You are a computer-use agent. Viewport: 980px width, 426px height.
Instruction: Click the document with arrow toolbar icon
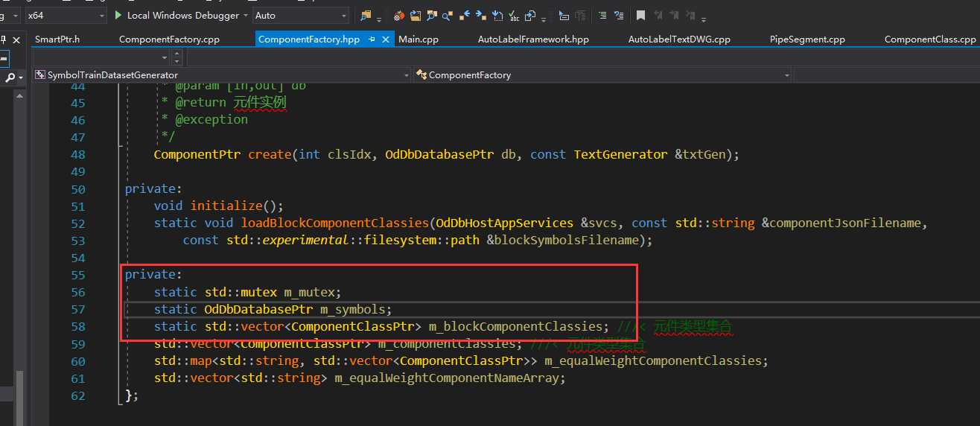tap(530, 16)
